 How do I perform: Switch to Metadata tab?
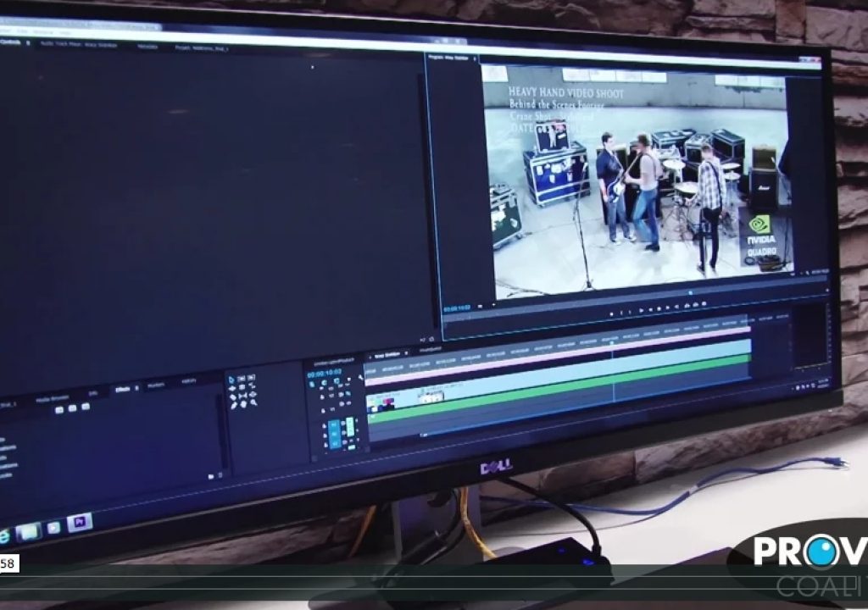coord(147,47)
